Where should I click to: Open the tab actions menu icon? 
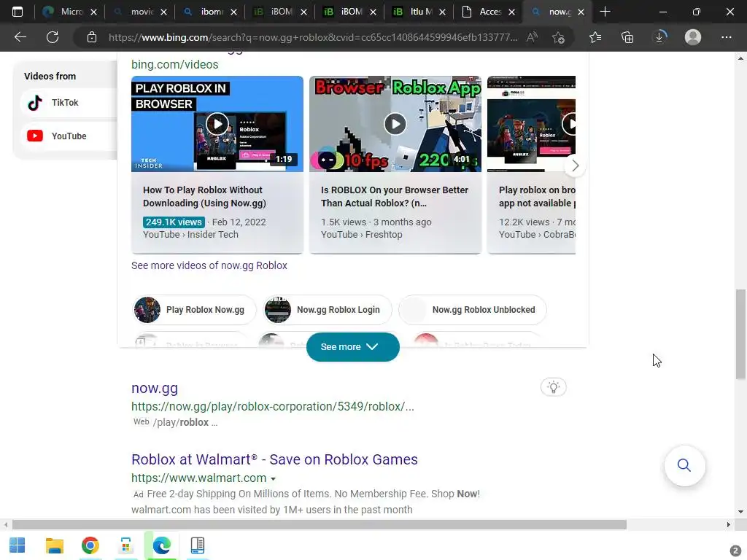point(18,12)
